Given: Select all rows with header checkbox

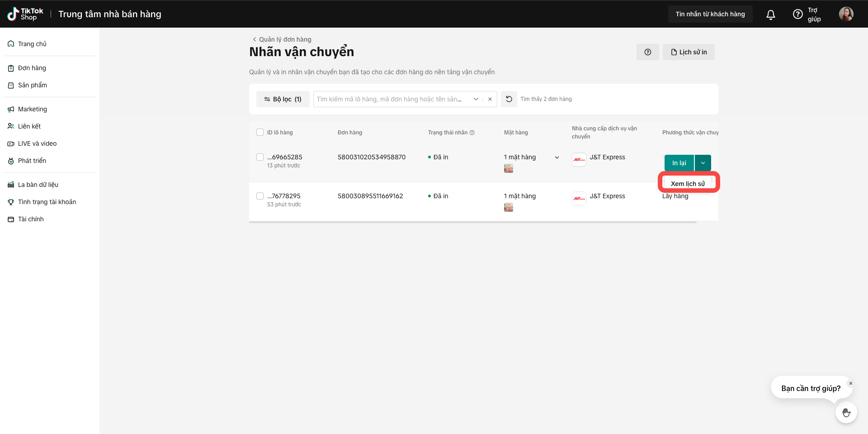Looking at the screenshot, I should [x=260, y=132].
